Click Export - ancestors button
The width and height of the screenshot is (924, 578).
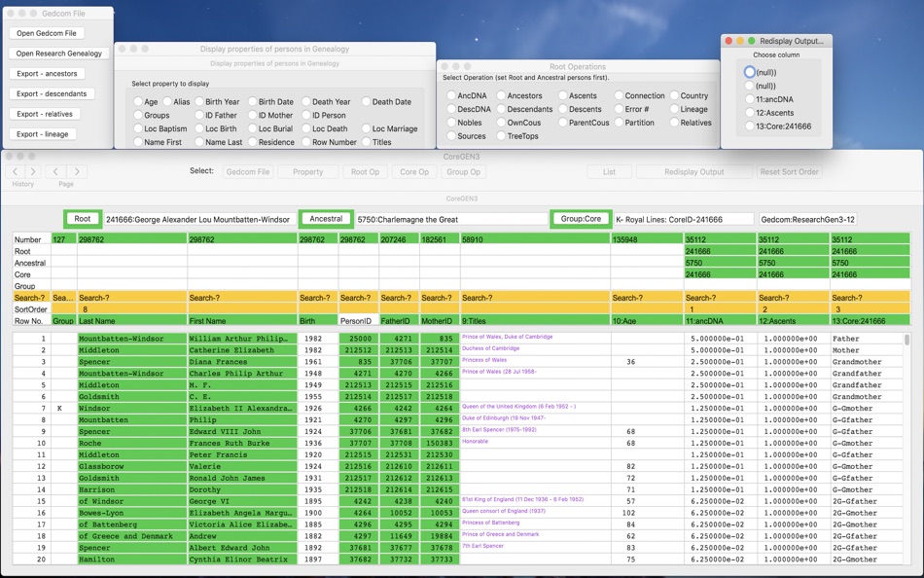[47, 74]
